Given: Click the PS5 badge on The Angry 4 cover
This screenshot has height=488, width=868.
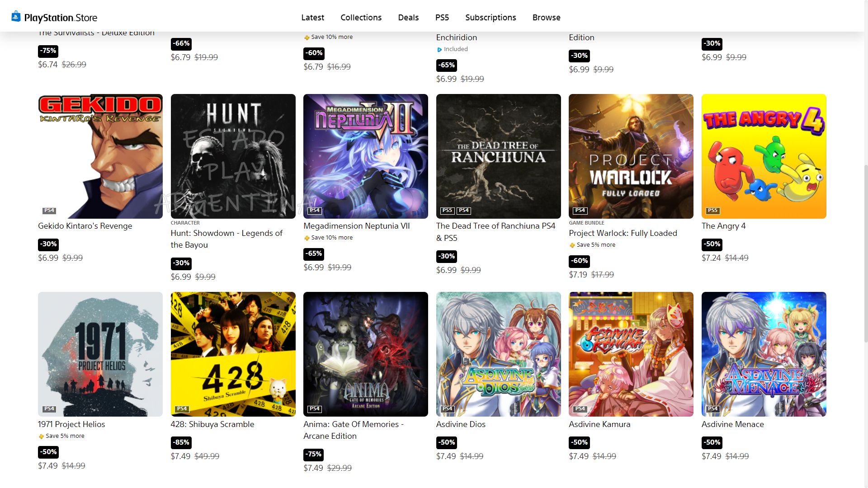Looking at the screenshot, I should click(712, 211).
